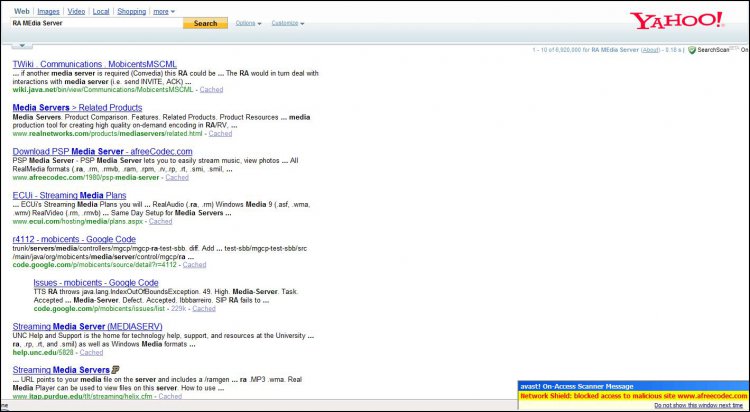Image resolution: width=750 pixels, height=412 pixels.
Task: Click Do not show this window next time
Action: pyautogui.click(x=698, y=405)
